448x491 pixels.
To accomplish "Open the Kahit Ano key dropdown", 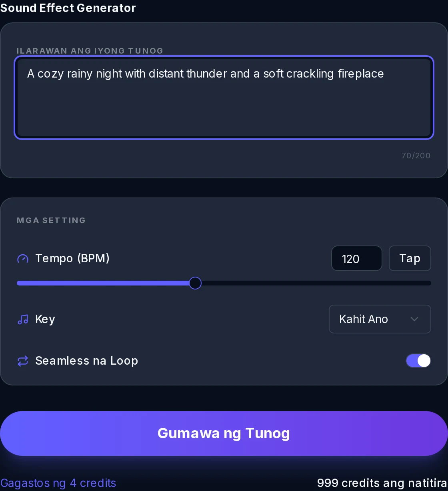I will pyautogui.click(x=380, y=319).
